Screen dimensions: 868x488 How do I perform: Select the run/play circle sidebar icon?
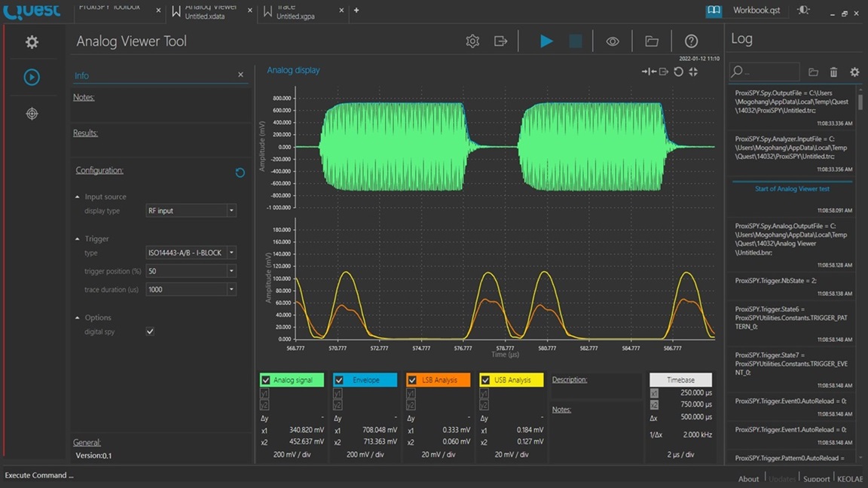pos(32,77)
